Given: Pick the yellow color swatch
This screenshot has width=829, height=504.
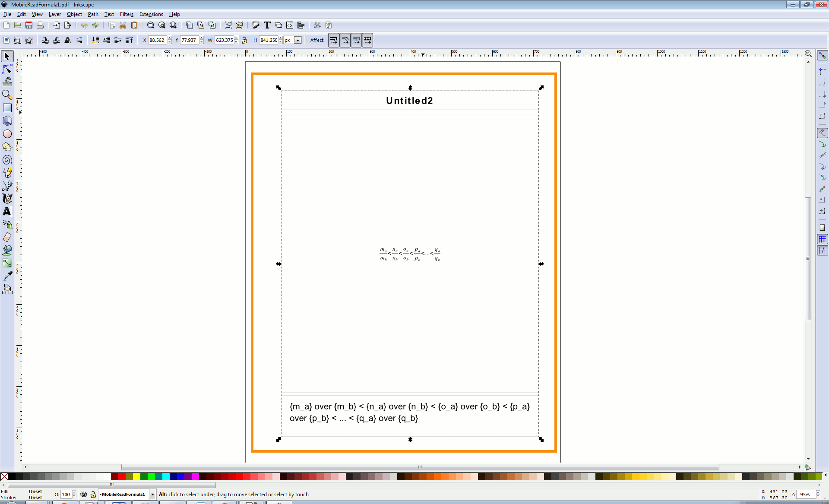Looking at the screenshot, I should (136, 476).
